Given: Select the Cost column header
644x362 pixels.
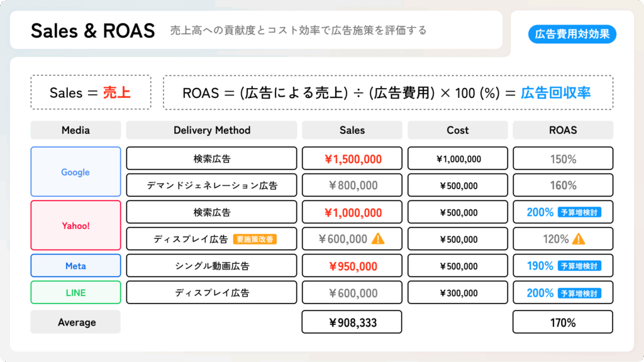Looking at the screenshot, I should [x=458, y=130].
